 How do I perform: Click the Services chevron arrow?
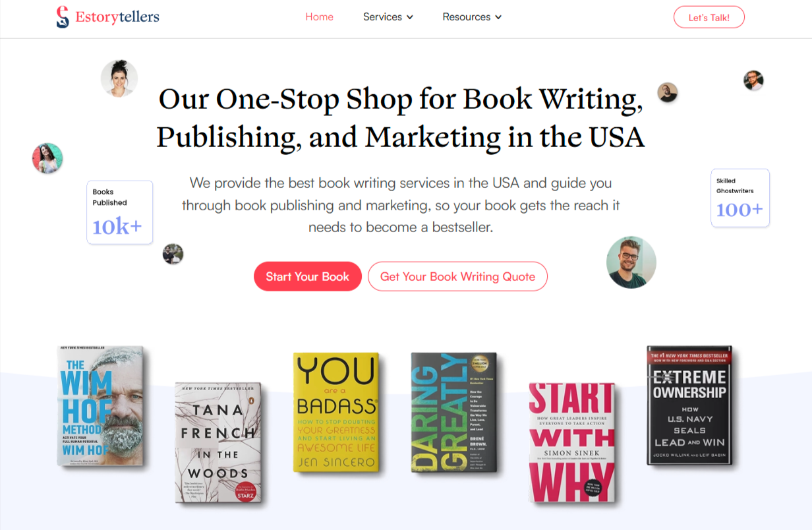[410, 17]
